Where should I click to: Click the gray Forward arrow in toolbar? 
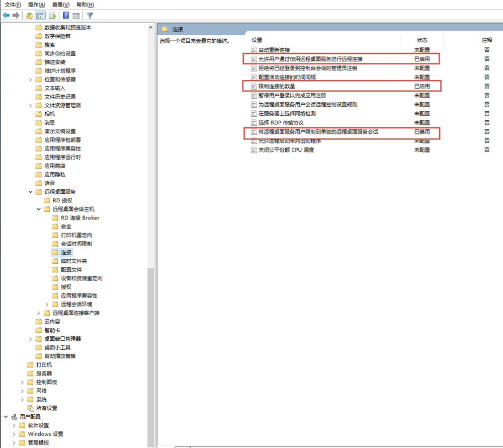(x=16, y=16)
